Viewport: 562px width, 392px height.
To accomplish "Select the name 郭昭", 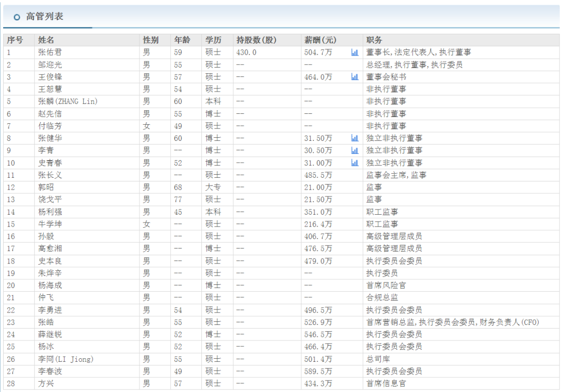I will [46, 187].
